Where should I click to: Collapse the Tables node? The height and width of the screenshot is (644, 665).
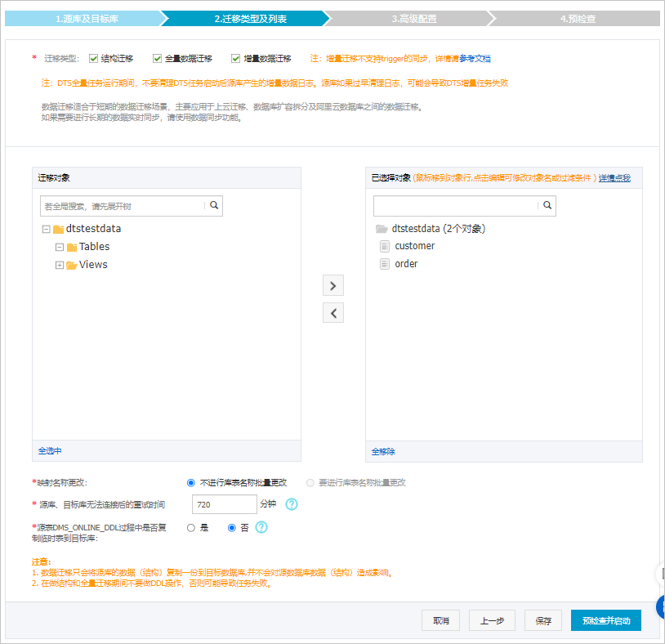click(x=60, y=248)
